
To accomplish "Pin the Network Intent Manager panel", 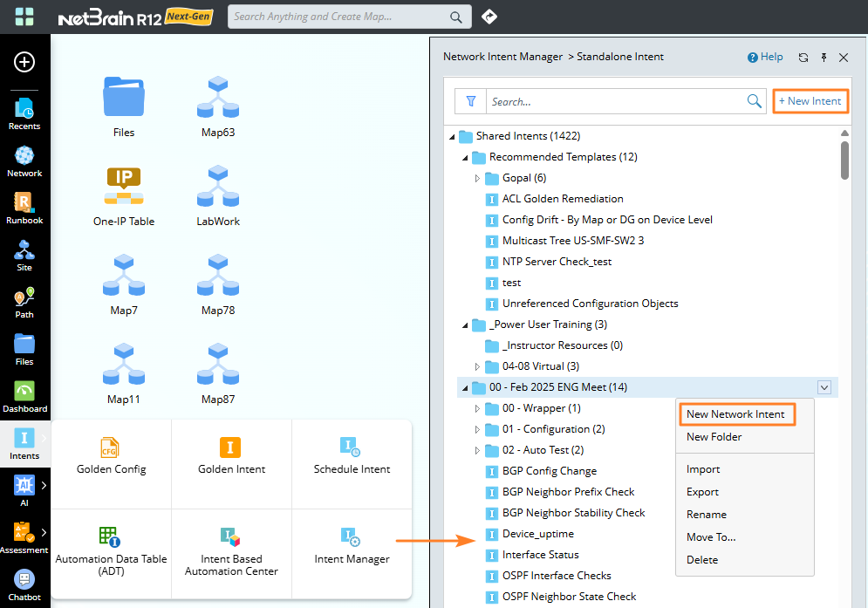I will tap(824, 58).
